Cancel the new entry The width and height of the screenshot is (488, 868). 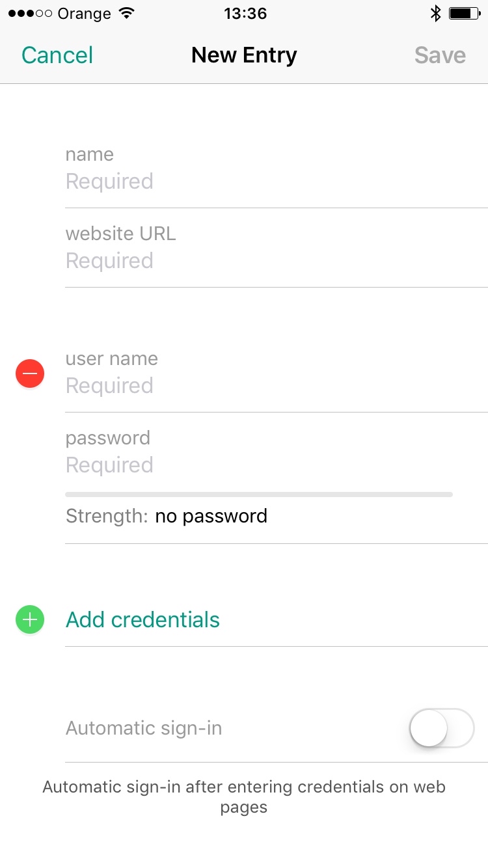57,55
